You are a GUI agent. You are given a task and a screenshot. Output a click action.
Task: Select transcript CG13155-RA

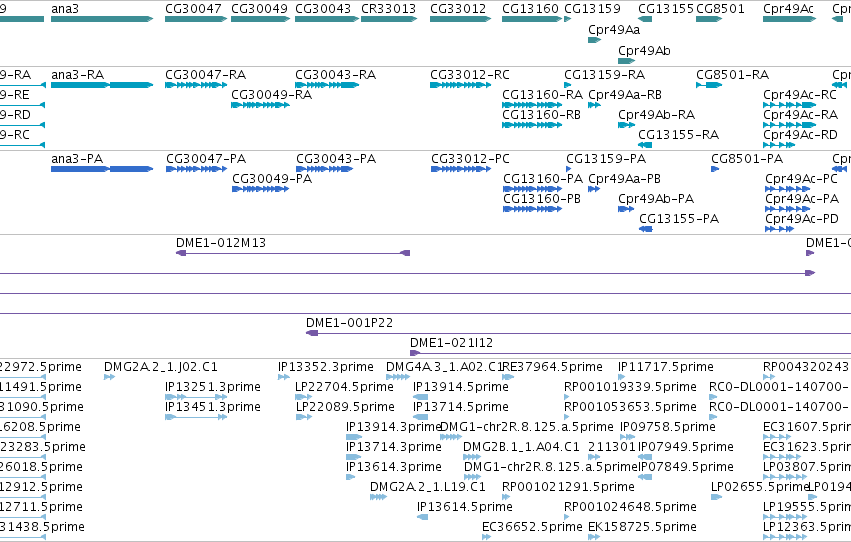[645, 145]
